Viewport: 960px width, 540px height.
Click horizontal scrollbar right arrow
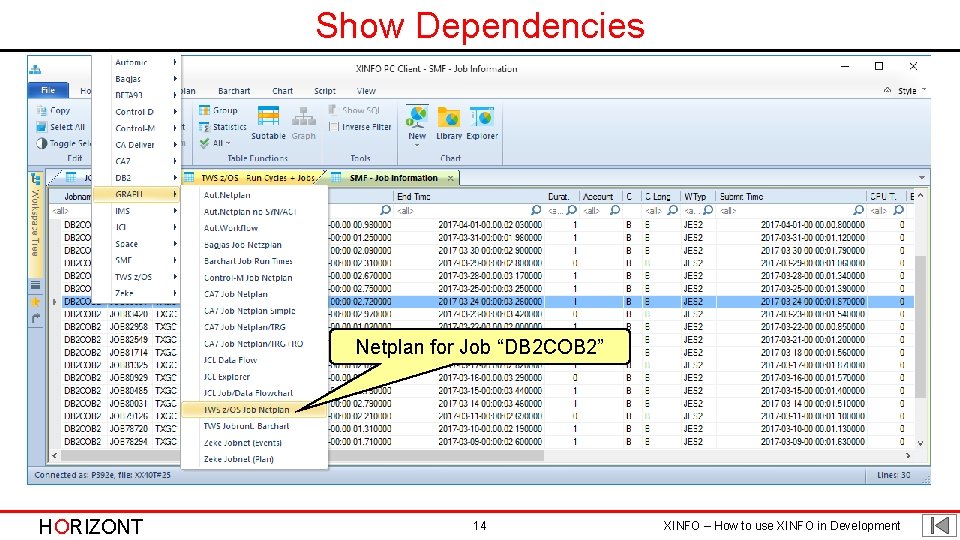(x=908, y=456)
